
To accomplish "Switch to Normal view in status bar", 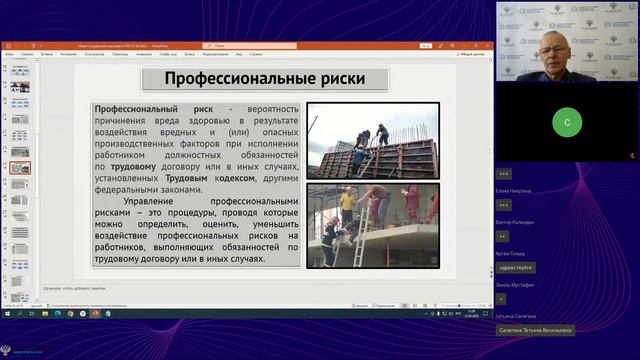I will (x=404, y=306).
